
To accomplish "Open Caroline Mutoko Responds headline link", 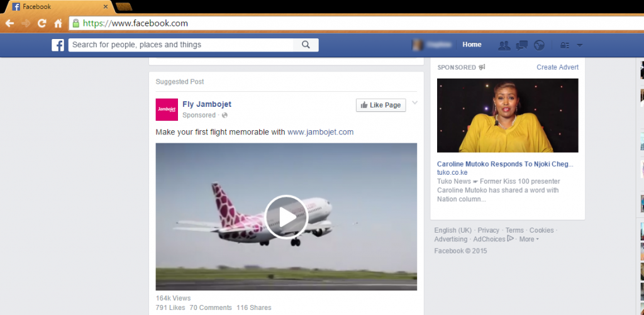I will pyautogui.click(x=505, y=164).
